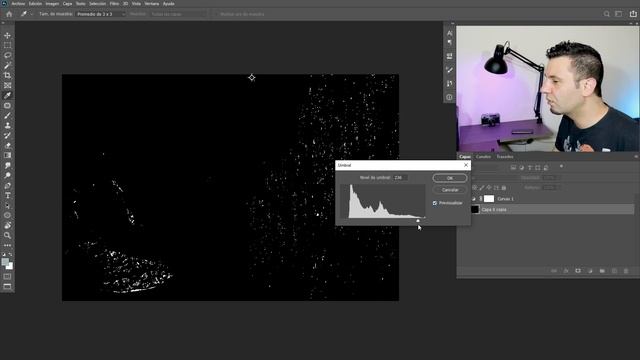Filter layers by shape layer icon

(538, 168)
